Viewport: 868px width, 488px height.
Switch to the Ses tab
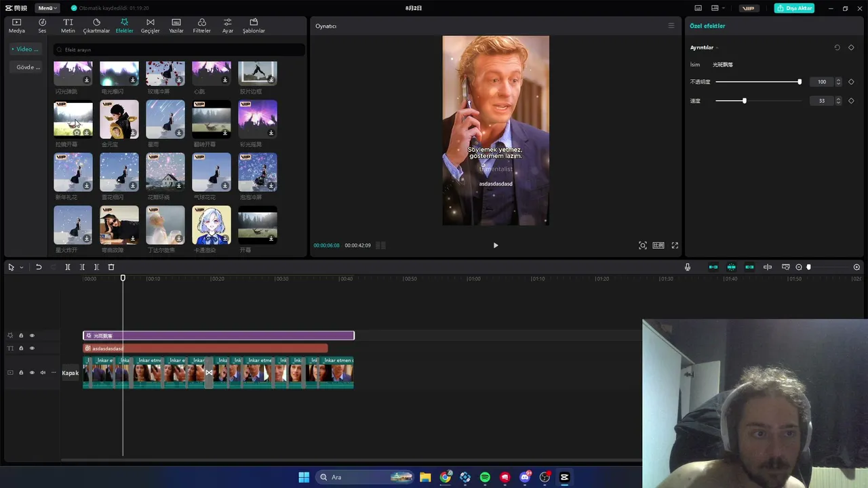42,26
